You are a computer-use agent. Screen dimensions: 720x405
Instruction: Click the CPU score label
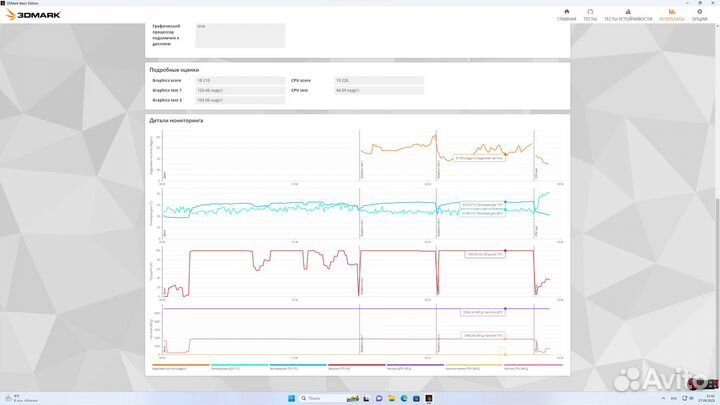pyautogui.click(x=301, y=80)
